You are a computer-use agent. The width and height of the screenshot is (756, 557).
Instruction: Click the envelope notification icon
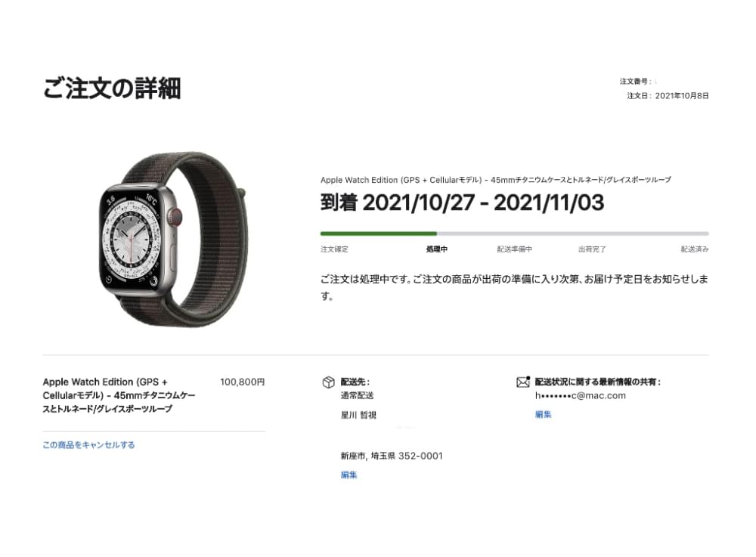(x=523, y=382)
